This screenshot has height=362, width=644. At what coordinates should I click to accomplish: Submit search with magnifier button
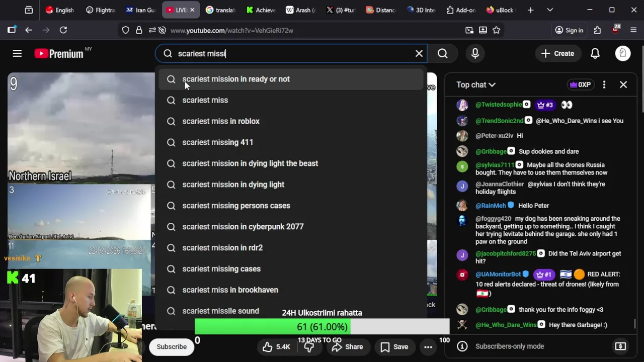442,53
